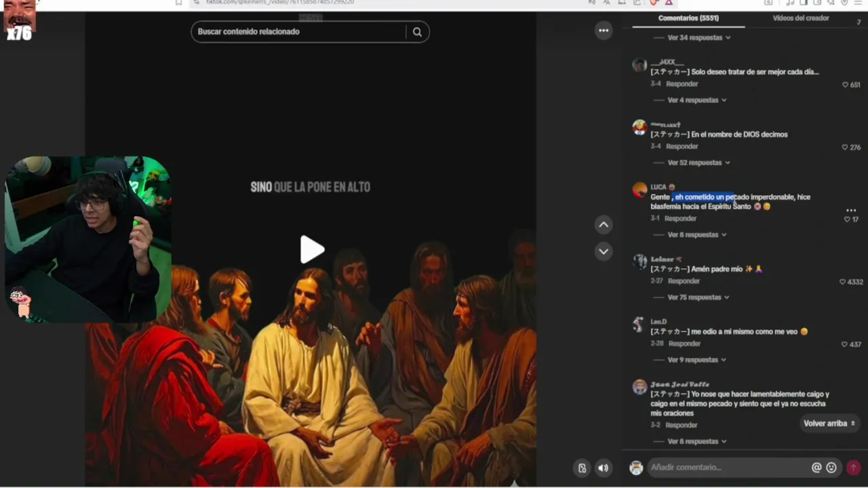The image size is (868, 488).
Task: Click Responder under LUCA's comment
Action: 680,218
